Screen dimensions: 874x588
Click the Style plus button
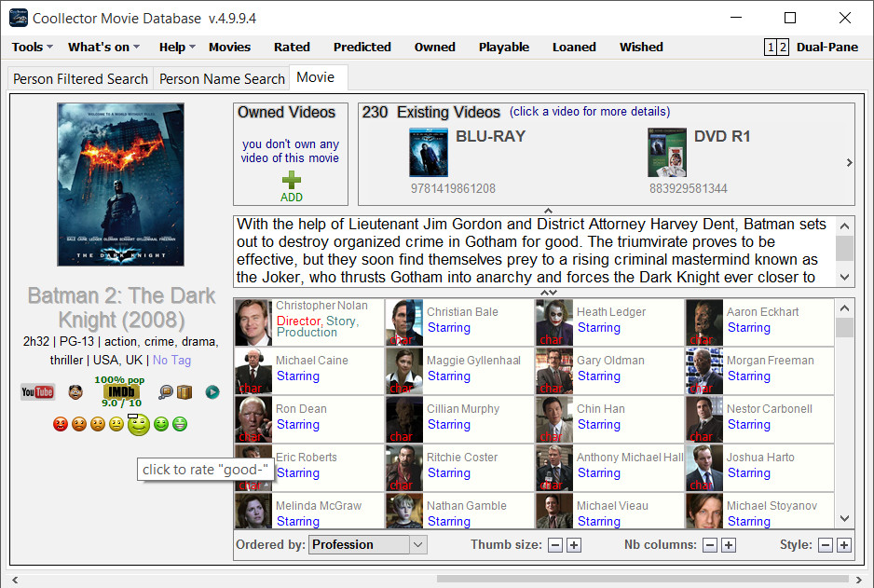point(844,545)
